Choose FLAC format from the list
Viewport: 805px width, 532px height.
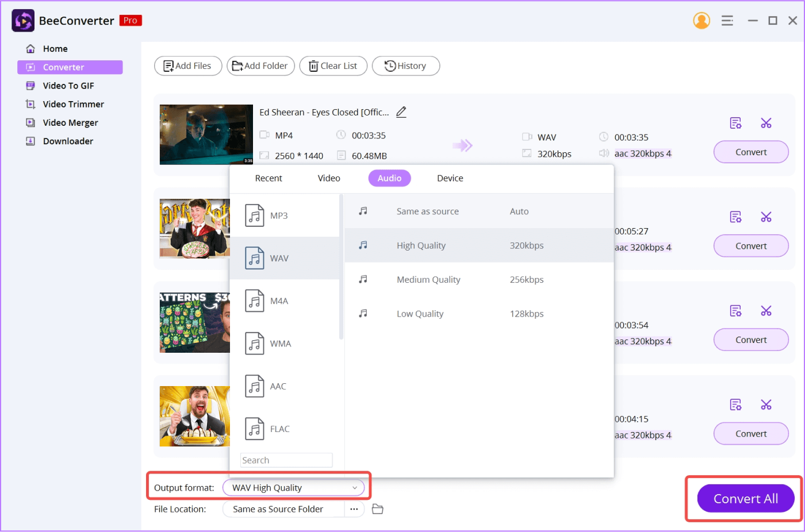(x=285, y=429)
